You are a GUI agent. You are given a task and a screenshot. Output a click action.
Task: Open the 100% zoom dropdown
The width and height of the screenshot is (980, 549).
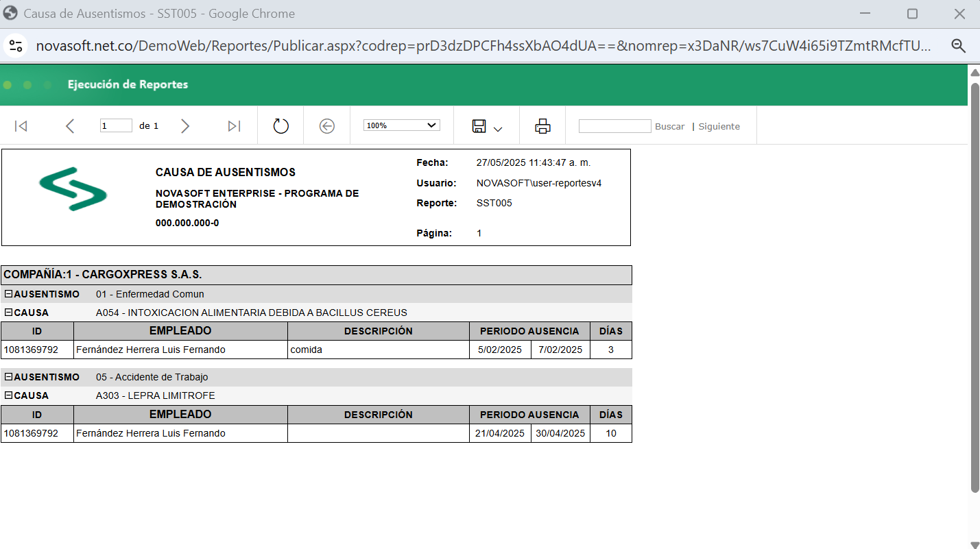401,125
